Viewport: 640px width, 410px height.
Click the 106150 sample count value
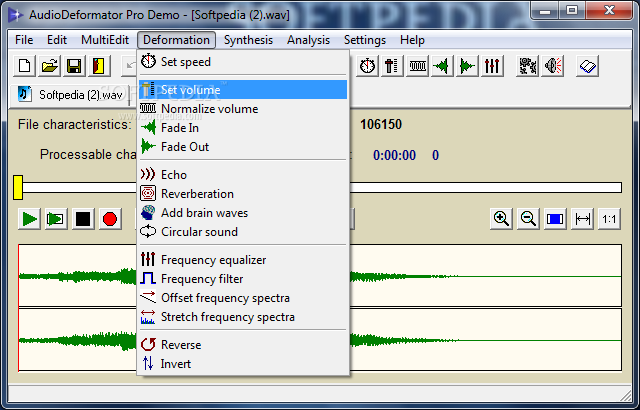coord(381,124)
